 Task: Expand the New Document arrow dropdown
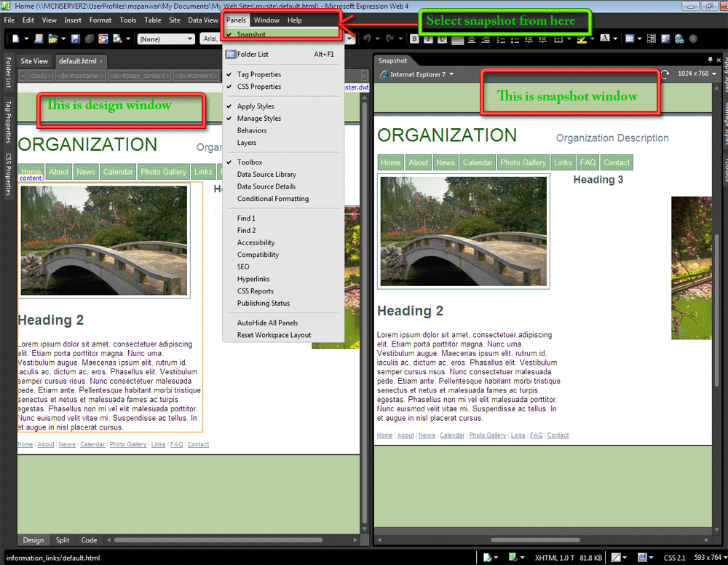pos(26,39)
